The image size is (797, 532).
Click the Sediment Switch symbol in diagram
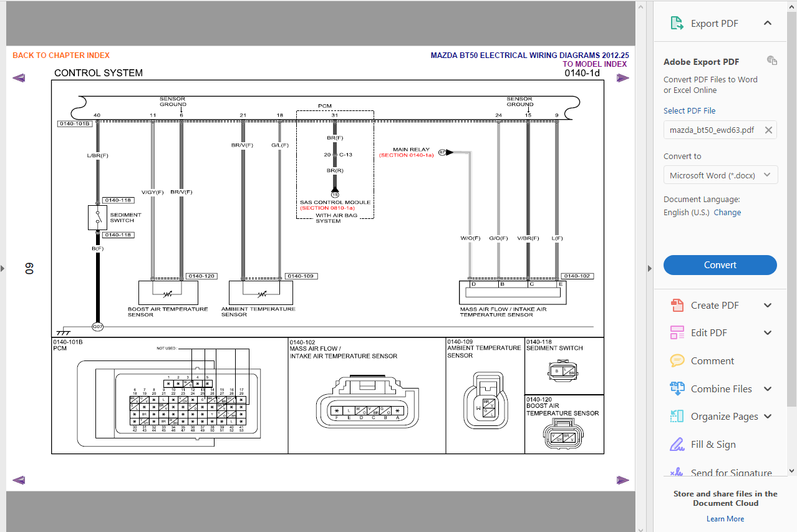[97, 218]
